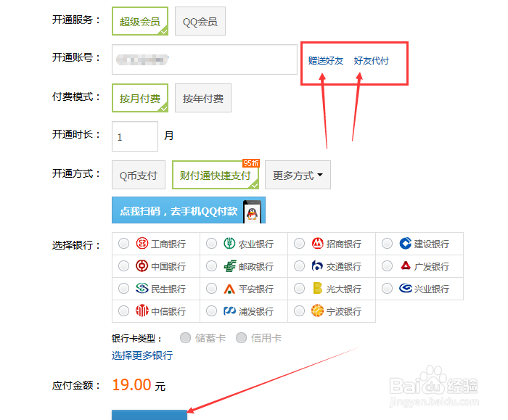508x420 pixels.
Task: Click the 招商银行 red logo icon
Action: pyautogui.click(x=318, y=243)
